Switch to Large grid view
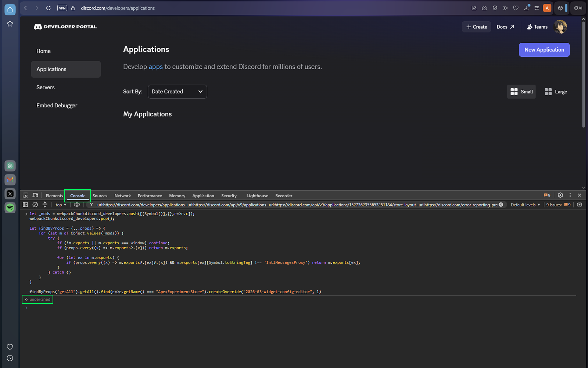This screenshot has width=588, height=368. (556, 92)
